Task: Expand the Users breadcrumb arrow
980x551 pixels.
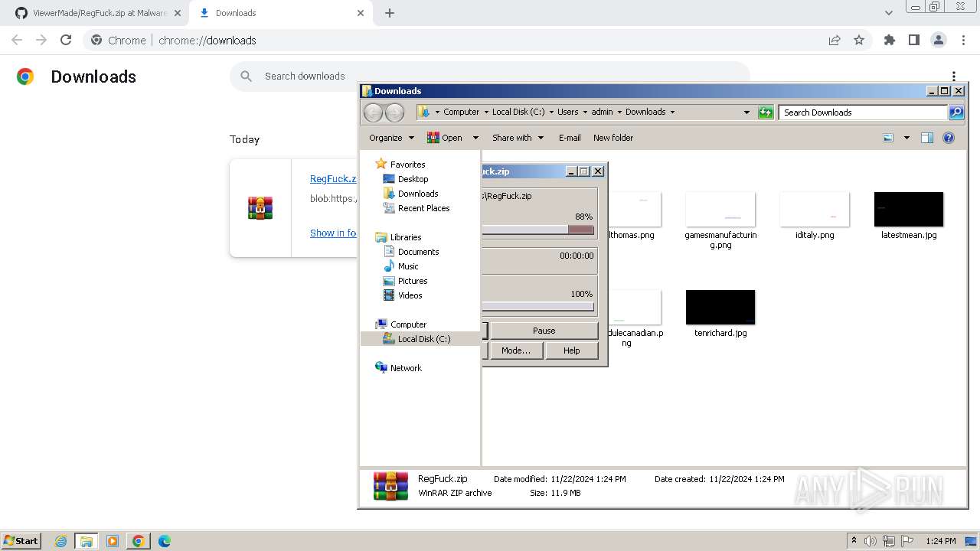Action: 585,112
